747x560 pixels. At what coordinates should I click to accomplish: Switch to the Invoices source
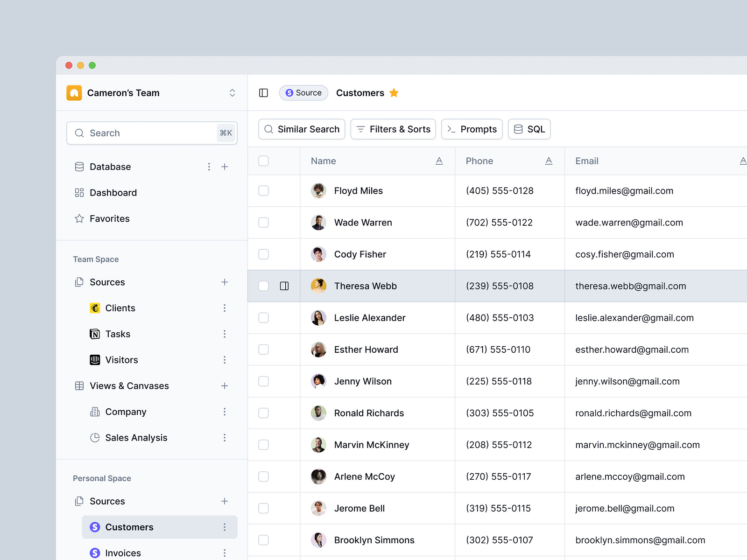(x=123, y=553)
